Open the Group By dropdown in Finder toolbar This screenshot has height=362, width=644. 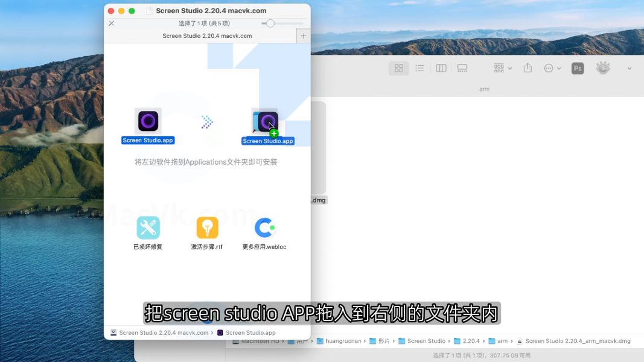click(x=503, y=68)
